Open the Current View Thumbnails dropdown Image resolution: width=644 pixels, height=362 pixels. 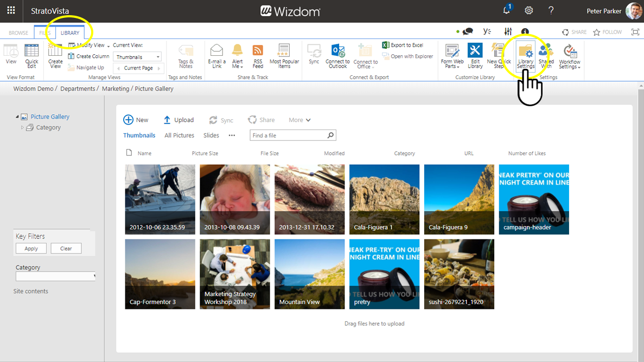click(138, 57)
